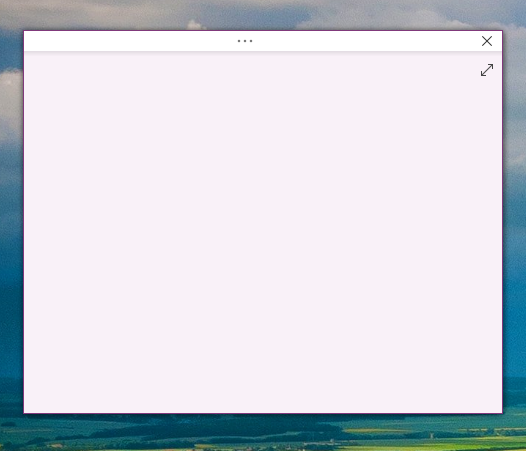This screenshot has width=526, height=451.
Task: Click the desktop wallpaper clouds above the window
Action: click(x=263, y=14)
